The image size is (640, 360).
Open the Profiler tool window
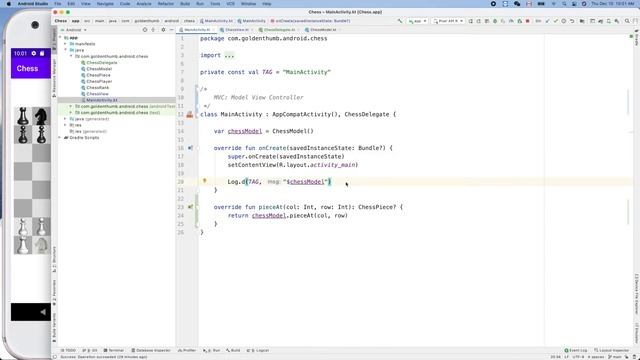(x=187, y=350)
